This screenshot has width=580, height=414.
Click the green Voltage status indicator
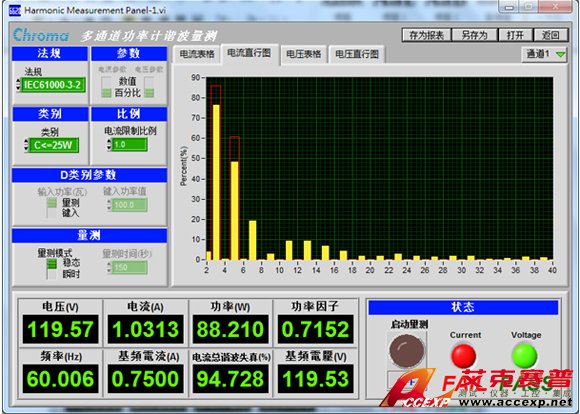[x=524, y=355]
